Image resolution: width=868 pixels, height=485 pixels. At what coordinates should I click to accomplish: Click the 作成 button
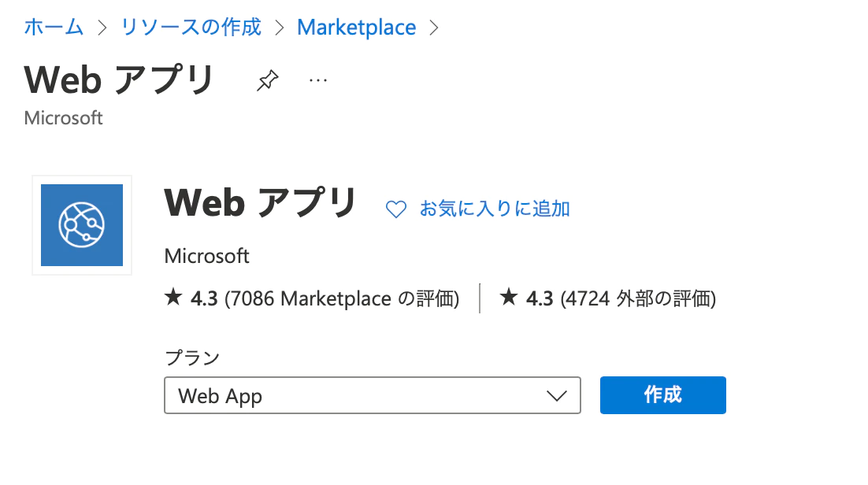point(663,395)
